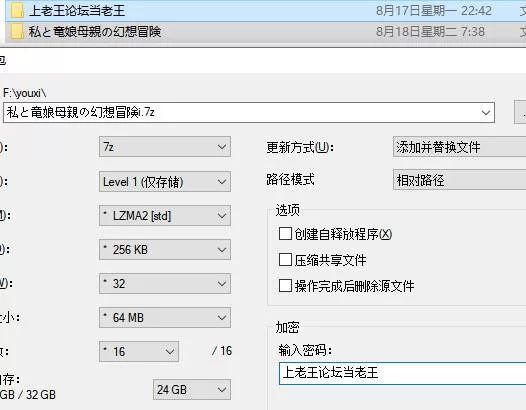Open the Level 1 (仅存储) compression dropdown
The image size is (526, 410).
coord(165,182)
